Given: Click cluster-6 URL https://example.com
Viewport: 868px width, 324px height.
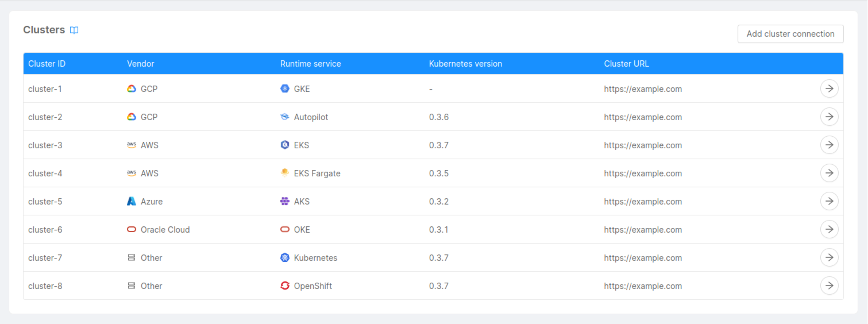Looking at the screenshot, I should 643,230.
